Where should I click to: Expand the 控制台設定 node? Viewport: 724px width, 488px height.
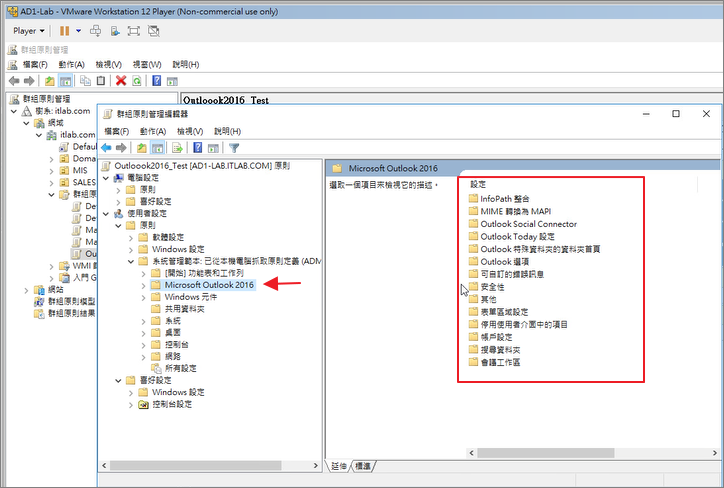[131, 404]
